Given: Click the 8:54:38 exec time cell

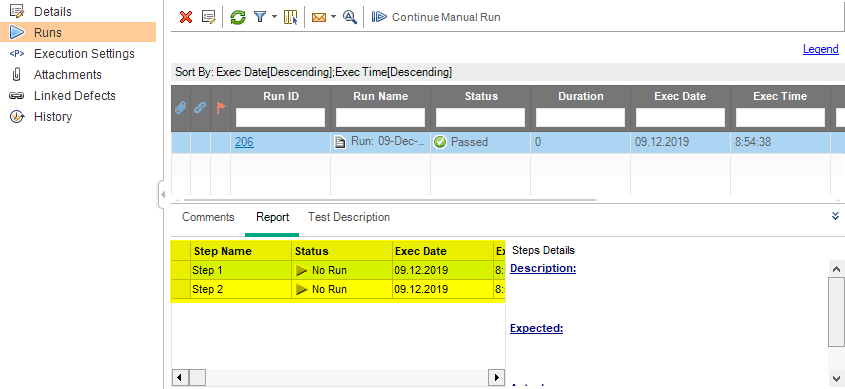Looking at the screenshot, I should click(780, 142).
